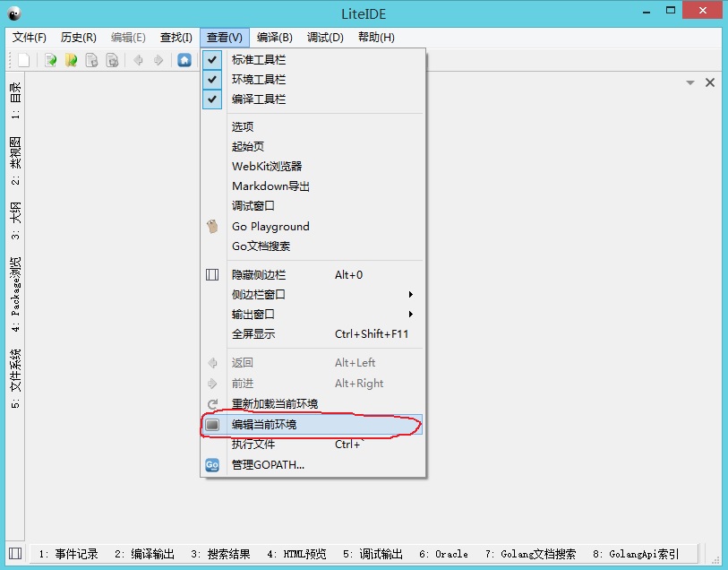Show the 8: GolangApi索引 output tab
This screenshot has height=570, width=728.
(x=636, y=554)
